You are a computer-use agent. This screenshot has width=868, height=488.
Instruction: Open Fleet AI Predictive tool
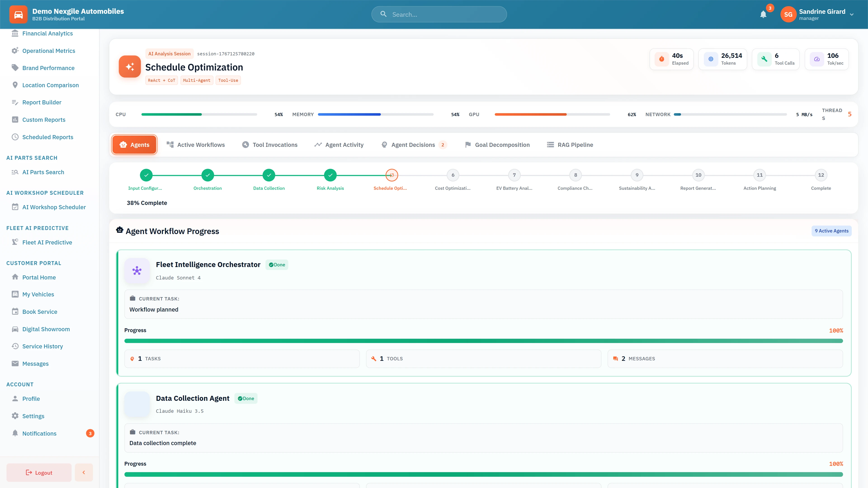47,242
